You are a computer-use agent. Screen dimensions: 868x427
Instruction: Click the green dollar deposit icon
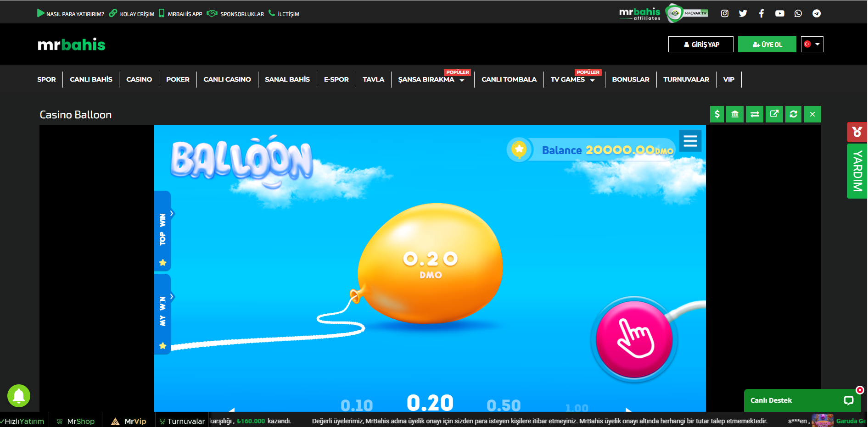point(717,114)
